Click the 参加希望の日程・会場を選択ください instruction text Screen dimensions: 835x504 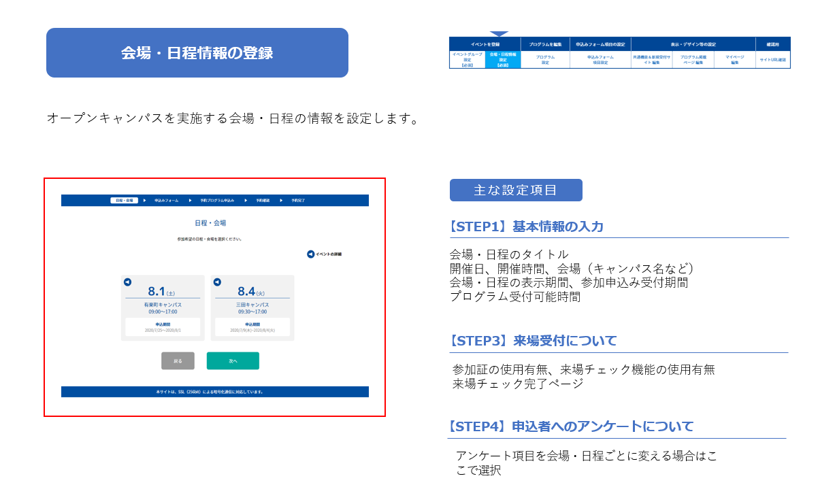[210, 239]
